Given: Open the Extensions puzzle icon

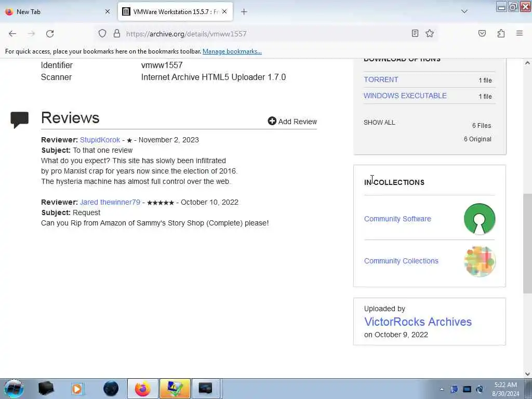Looking at the screenshot, I should tap(501, 33).
